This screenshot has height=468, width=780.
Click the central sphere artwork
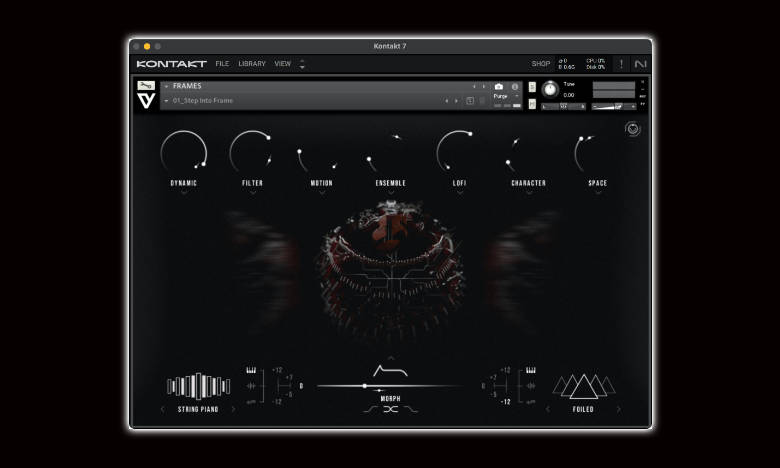coord(391,269)
